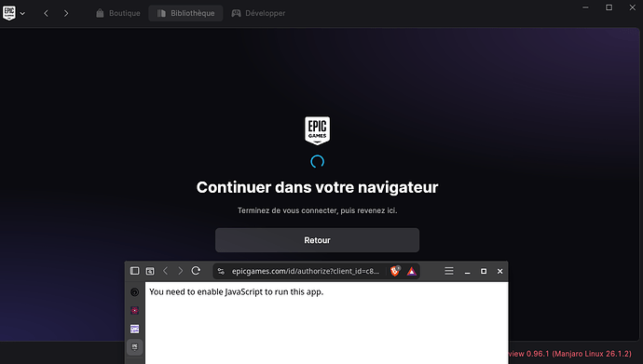Maximize the Epic launcher window
The height and width of the screenshot is (364, 643).
pyautogui.click(x=609, y=7)
